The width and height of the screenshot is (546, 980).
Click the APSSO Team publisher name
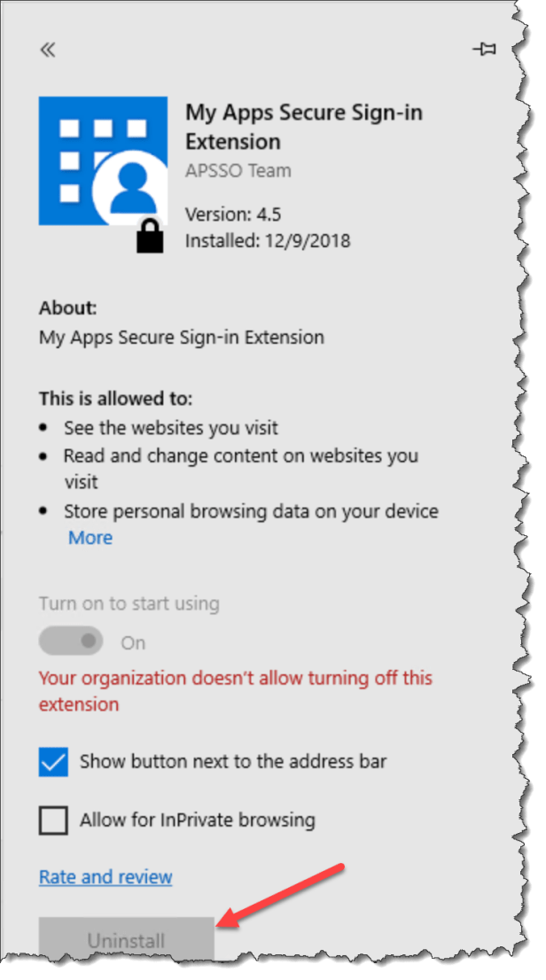coord(238,170)
